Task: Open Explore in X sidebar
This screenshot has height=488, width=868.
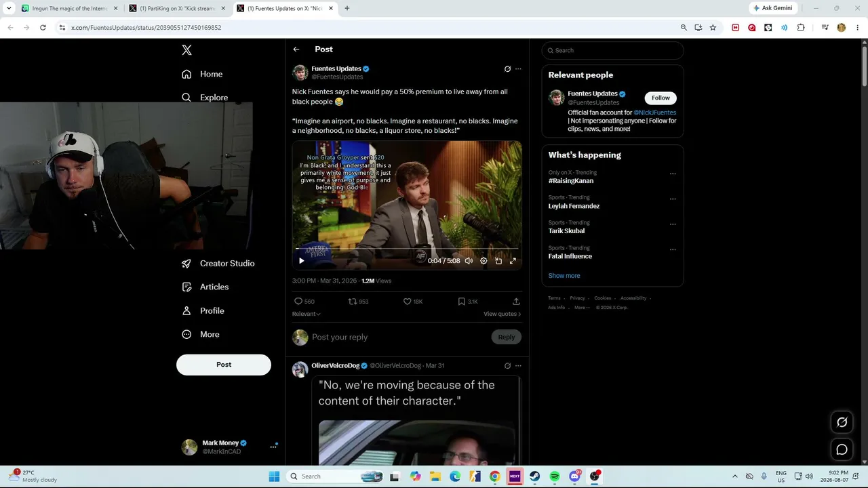Action: tap(205, 98)
